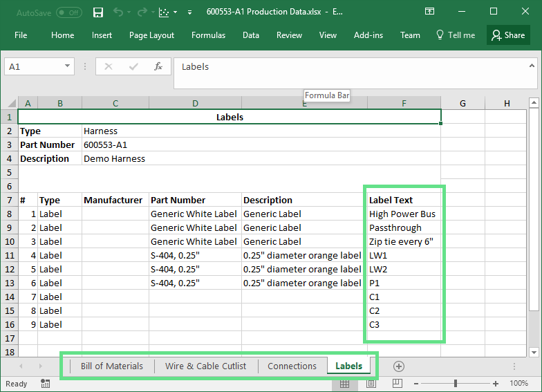Click the Redo arrow icon

point(142,12)
